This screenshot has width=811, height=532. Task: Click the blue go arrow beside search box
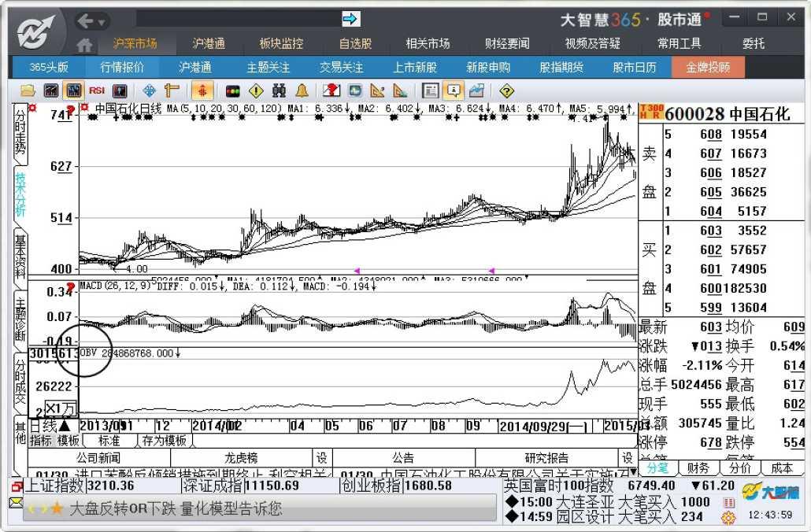point(350,20)
